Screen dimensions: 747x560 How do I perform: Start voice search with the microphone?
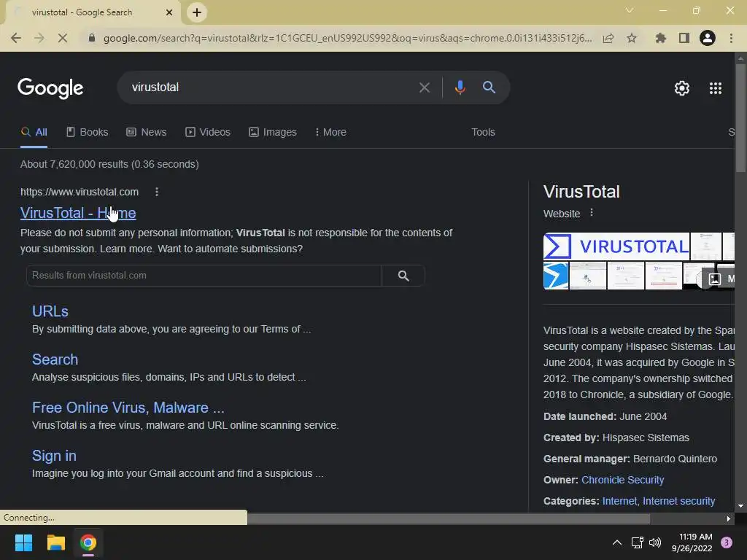click(460, 87)
